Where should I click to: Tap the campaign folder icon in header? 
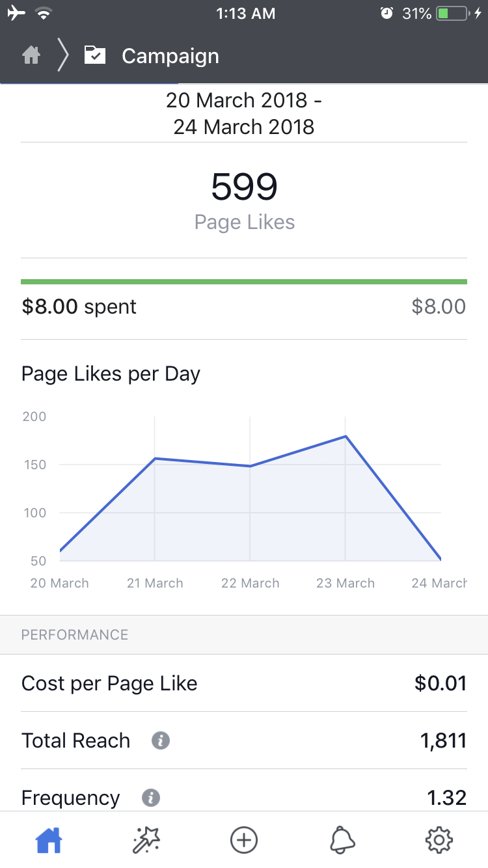[95, 56]
